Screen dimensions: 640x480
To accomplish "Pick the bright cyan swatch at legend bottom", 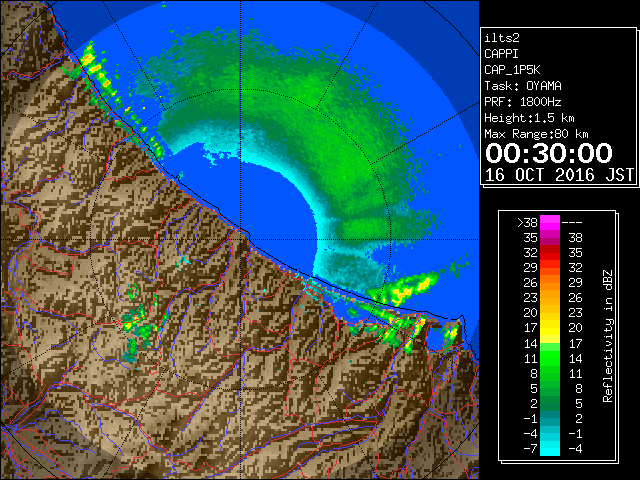I will point(550,449).
